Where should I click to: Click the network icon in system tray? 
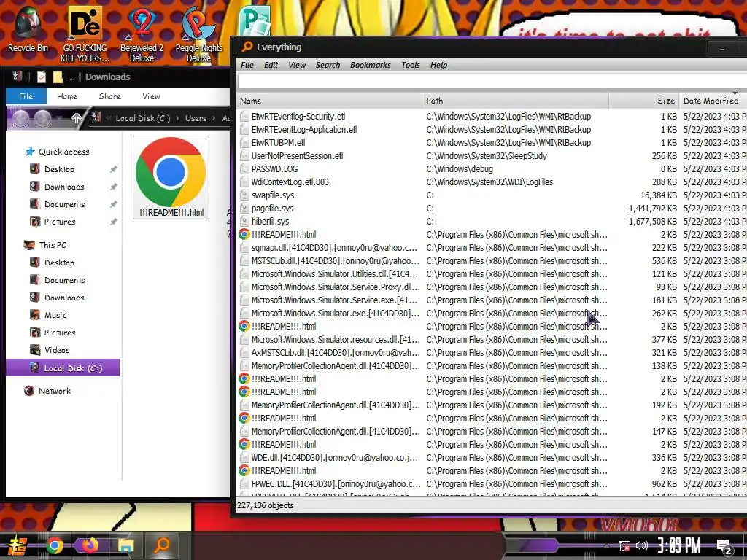624,545
